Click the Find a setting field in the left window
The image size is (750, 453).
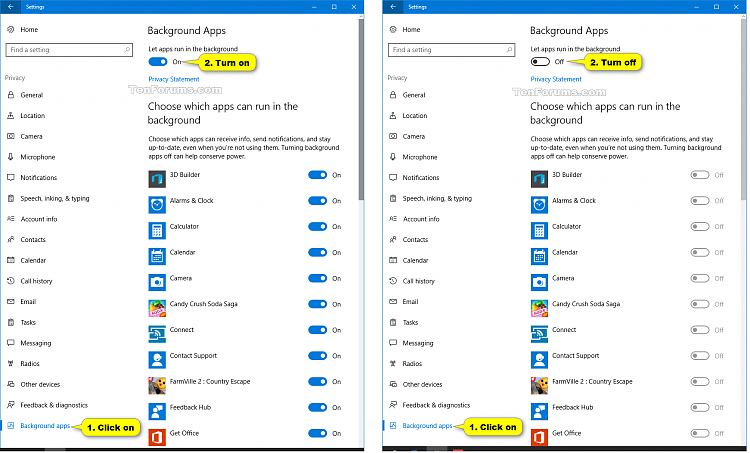[x=69, y=50]
